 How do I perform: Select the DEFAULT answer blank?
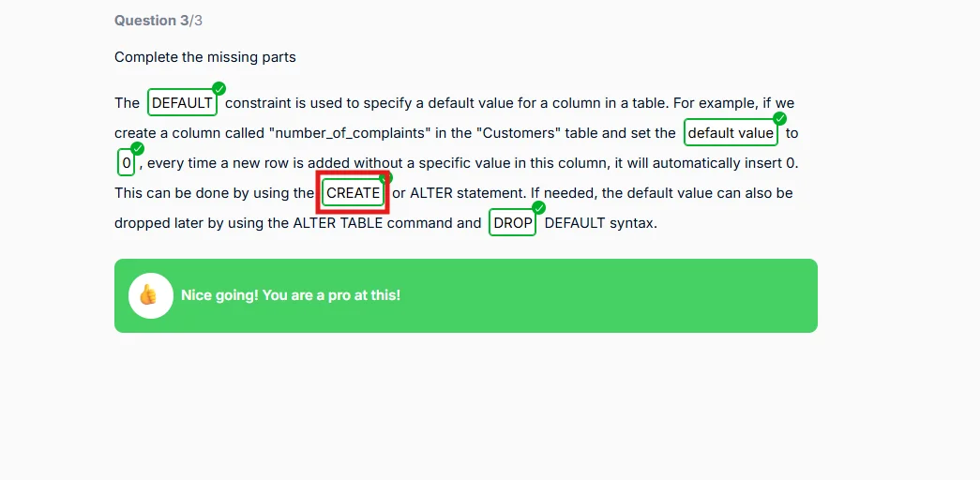[182, 103]
